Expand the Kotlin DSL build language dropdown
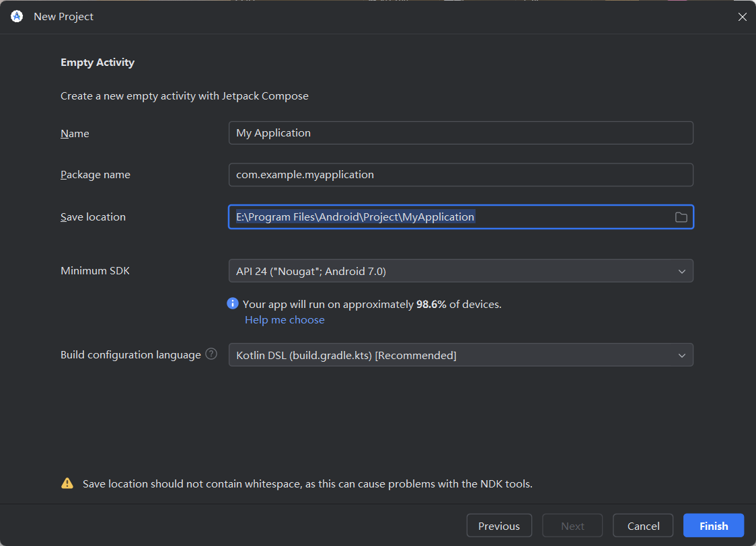Viewport: 756px width, 546px height. click(461, 355)
